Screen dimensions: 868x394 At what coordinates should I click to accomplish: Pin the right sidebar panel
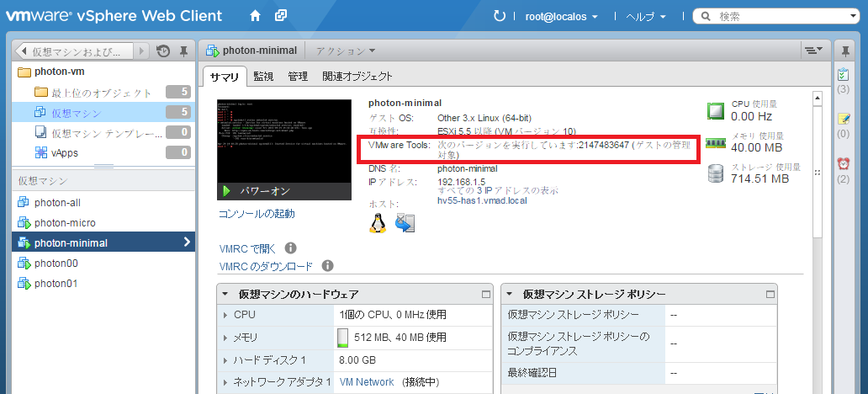tap(844, 51)
